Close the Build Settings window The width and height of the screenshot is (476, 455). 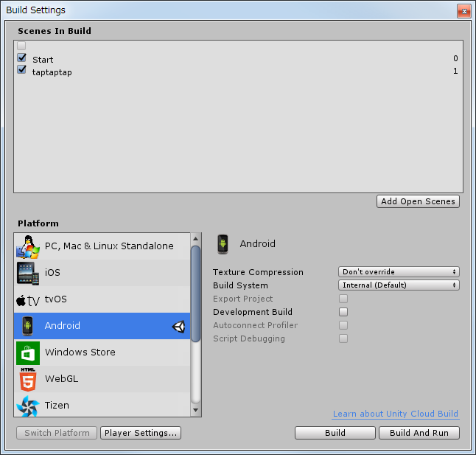click(464, 11)
